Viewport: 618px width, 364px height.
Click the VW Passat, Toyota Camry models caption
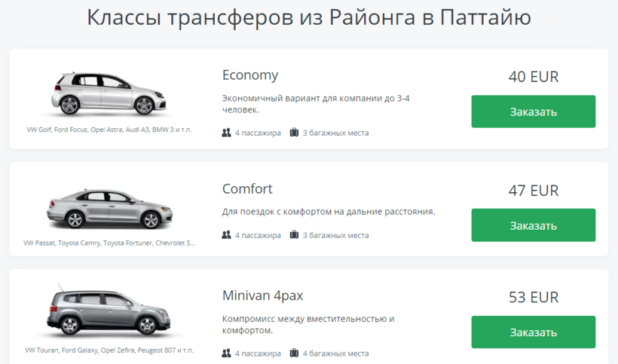[109, 243]
